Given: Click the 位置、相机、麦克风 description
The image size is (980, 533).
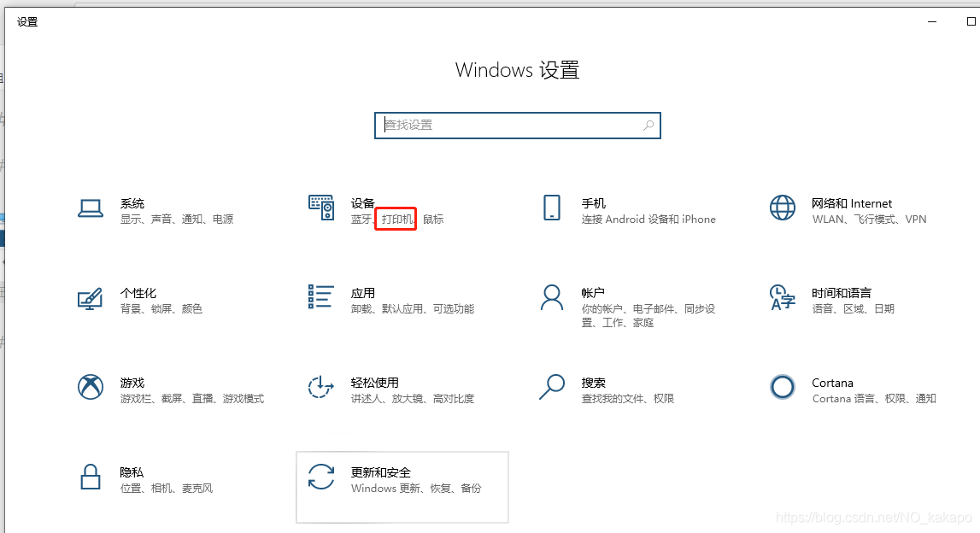Looking at the screenshot, I should coord(167,488).
